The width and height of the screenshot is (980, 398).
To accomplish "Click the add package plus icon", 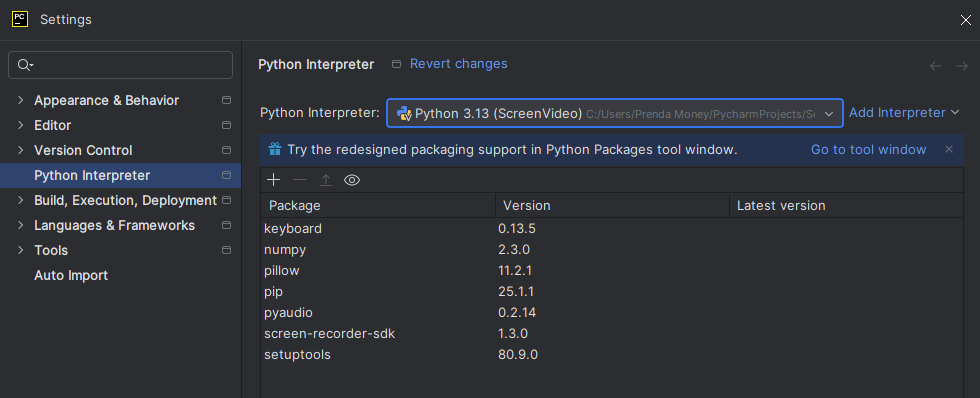I will 273,180.
